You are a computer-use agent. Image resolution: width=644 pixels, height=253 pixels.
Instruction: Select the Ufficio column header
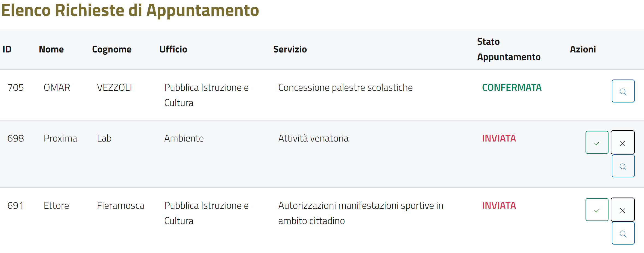point(173,49)
